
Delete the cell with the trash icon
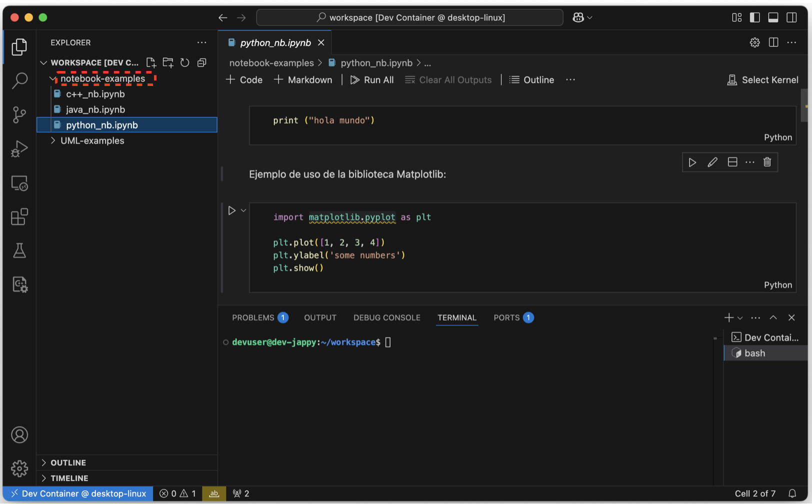pos(767,162)
